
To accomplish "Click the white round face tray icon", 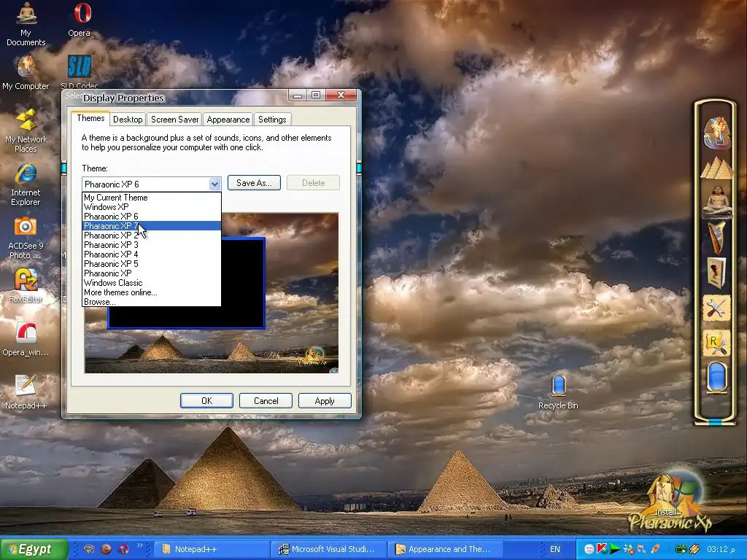I will pyautogui.click(x=589, y=549).
